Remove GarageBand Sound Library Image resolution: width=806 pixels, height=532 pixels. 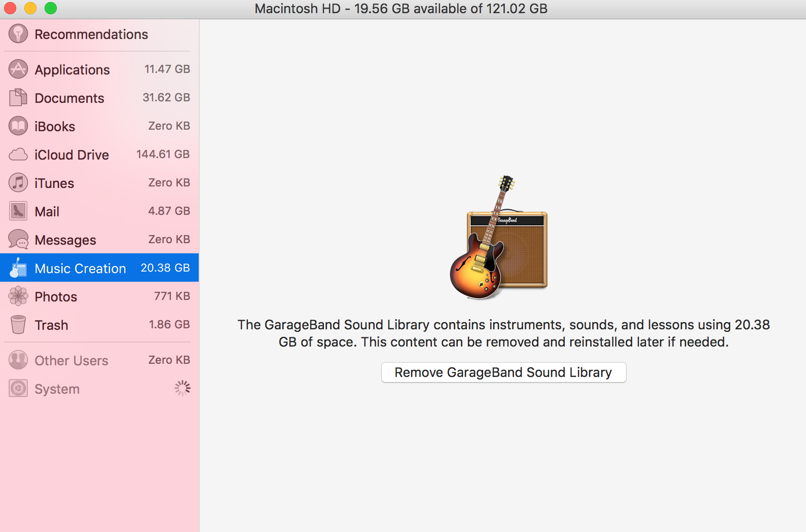[504, 372]
